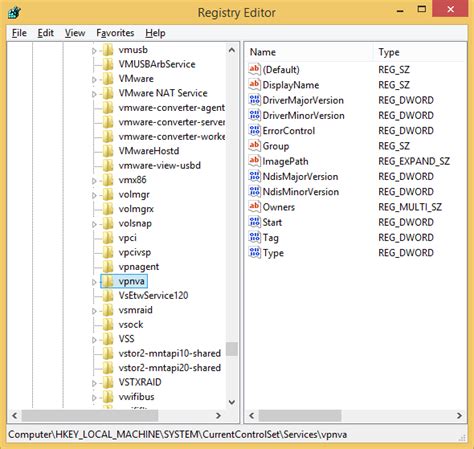Select the vstor2-mntapi10-shared key
Viewport: 474px width, 449px height.
(x=170, y=353)
